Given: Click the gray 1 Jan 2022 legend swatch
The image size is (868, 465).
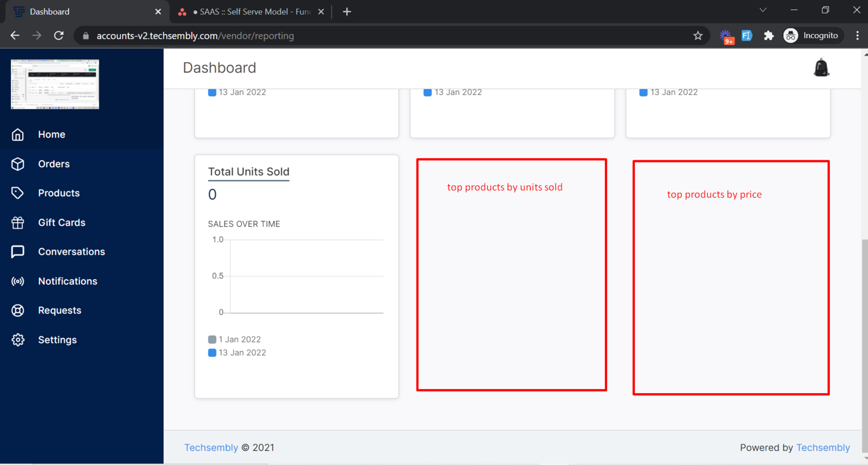Looking at the screenshot, I should point(212,339).
